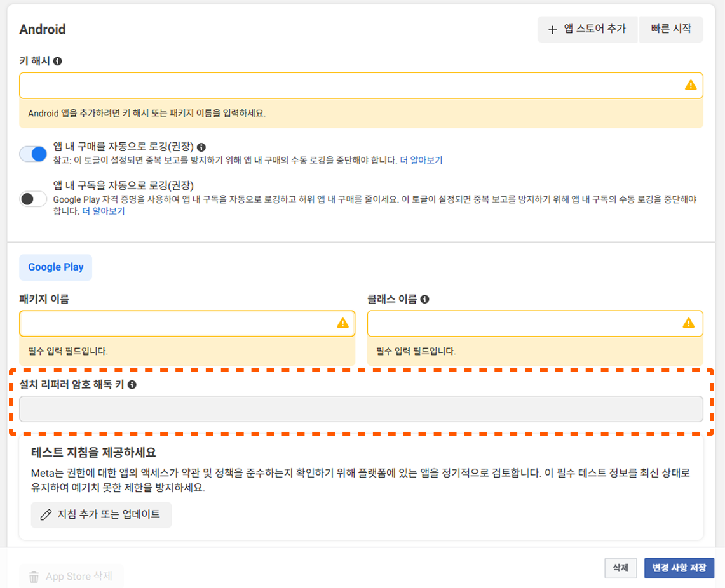Click the App Store 삭제 button
Screen dimensions: 725x588
(x=71, y=577)
